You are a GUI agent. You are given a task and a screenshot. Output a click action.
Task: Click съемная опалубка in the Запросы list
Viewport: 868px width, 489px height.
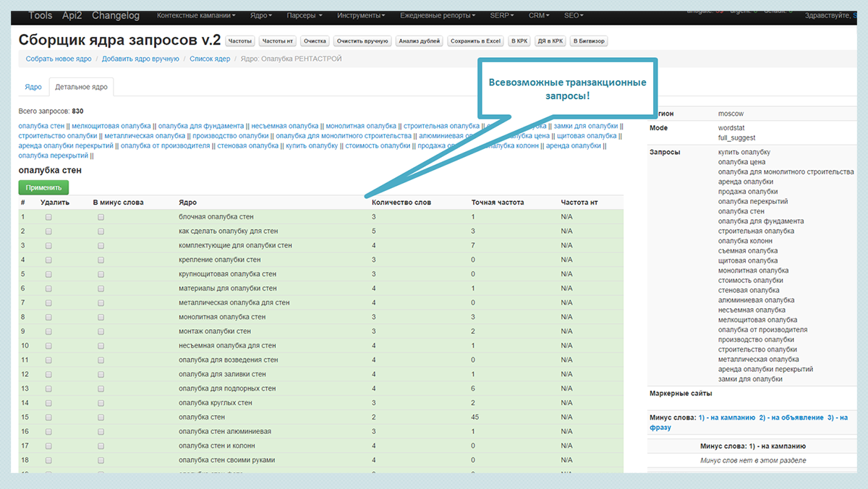[x=747, y=251]
